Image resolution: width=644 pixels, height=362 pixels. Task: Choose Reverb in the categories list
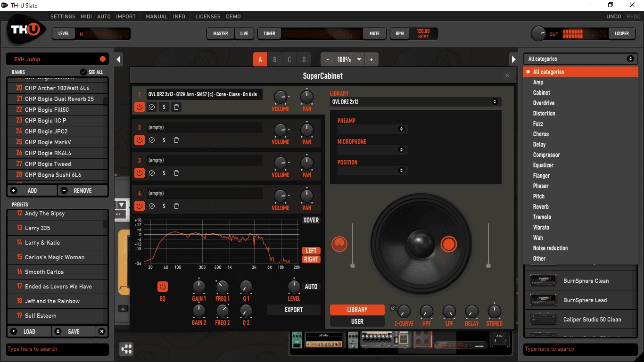(x=541, y=206)
